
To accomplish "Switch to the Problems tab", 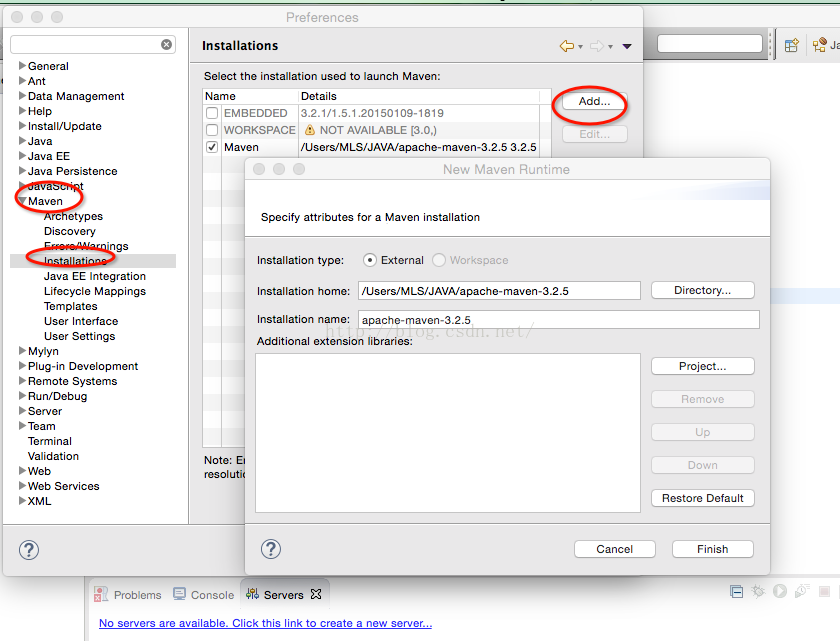I will 128,594.
